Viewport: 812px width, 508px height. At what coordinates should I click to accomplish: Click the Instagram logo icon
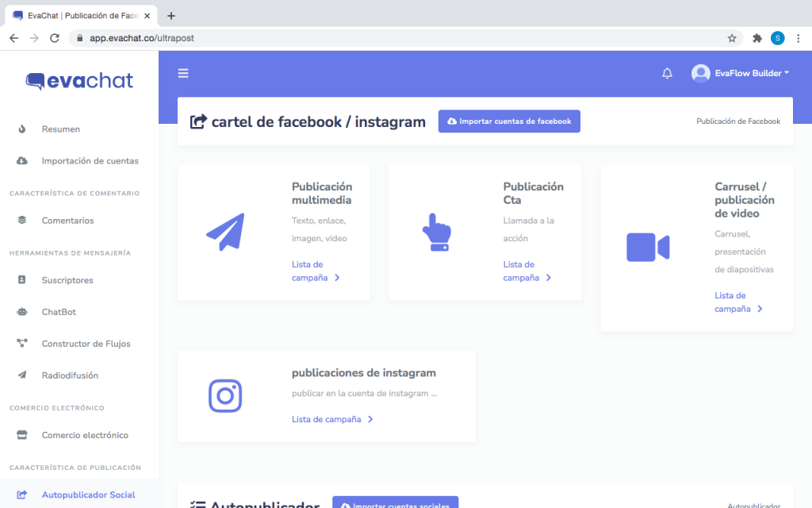(225, 396)
